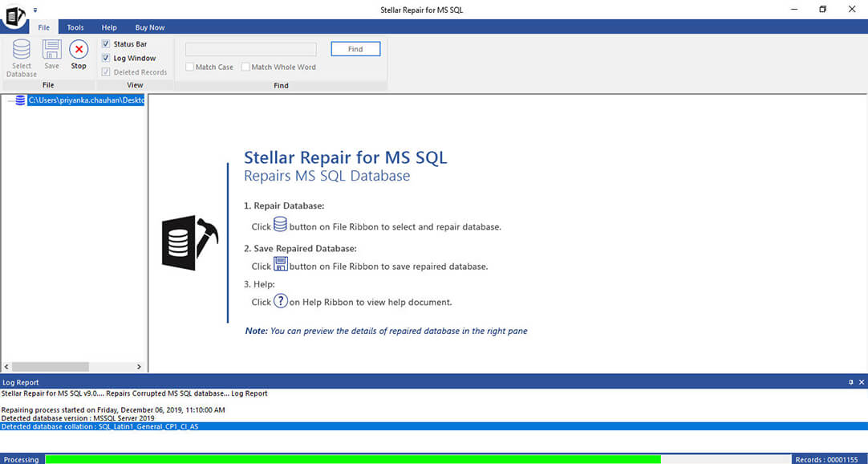Click the Find search text field

point(250,50)
